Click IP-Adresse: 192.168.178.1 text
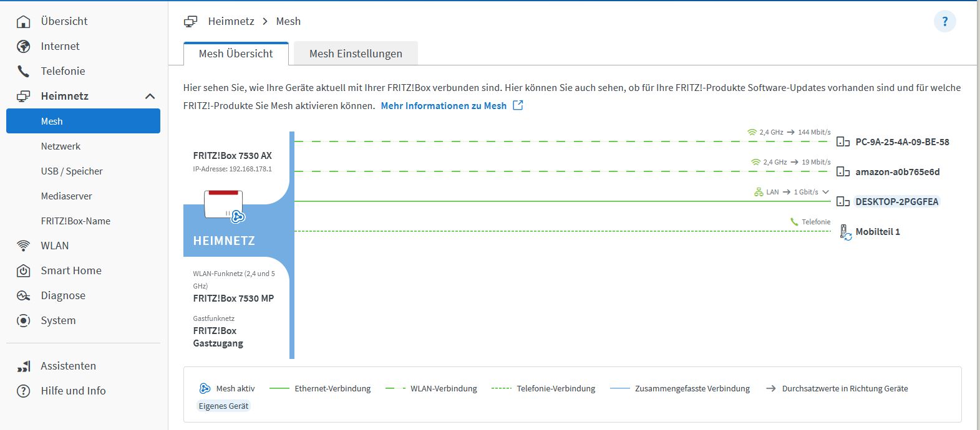 click(232, 169)
